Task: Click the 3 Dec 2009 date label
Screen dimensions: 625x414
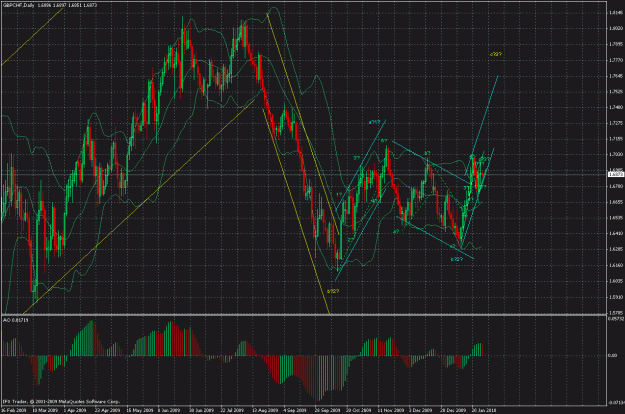Action: point(421,410)
